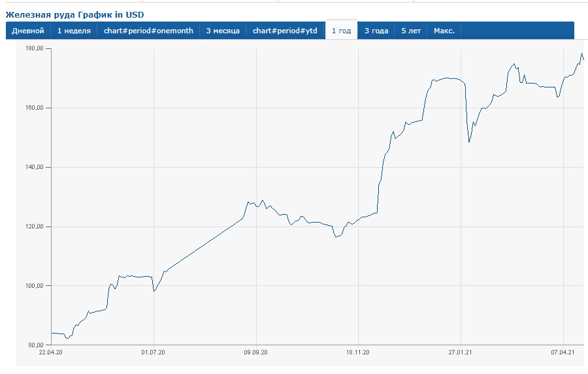Show the 5 лет chart range
The height and width of the screenshot is (374, 588).
pos(411,31)
